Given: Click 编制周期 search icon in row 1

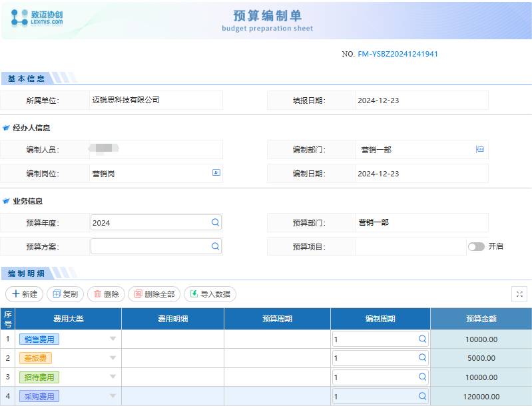Looking at the screenshot, I should point(422,339).
